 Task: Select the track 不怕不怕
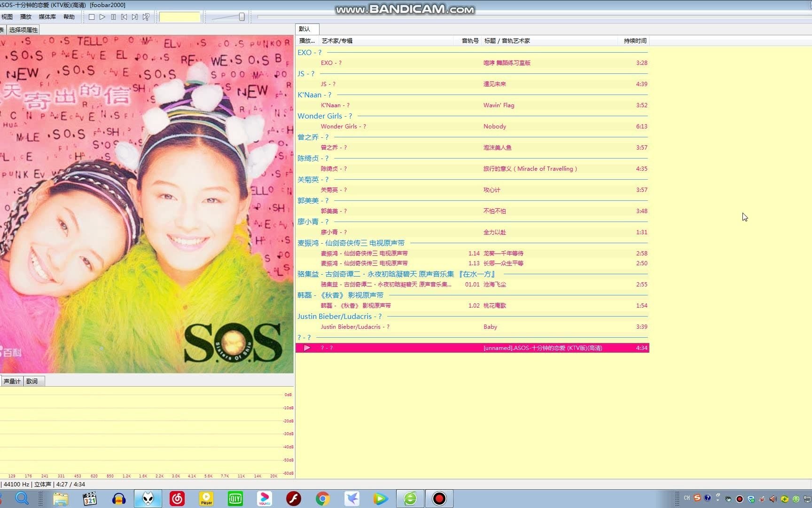coord(472,211)
